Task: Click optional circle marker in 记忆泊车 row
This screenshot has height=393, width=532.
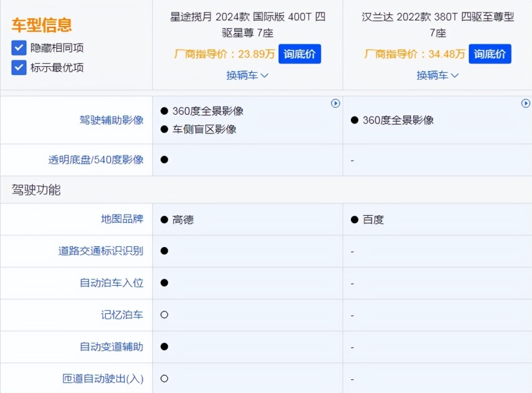Action: click(164, 314)
